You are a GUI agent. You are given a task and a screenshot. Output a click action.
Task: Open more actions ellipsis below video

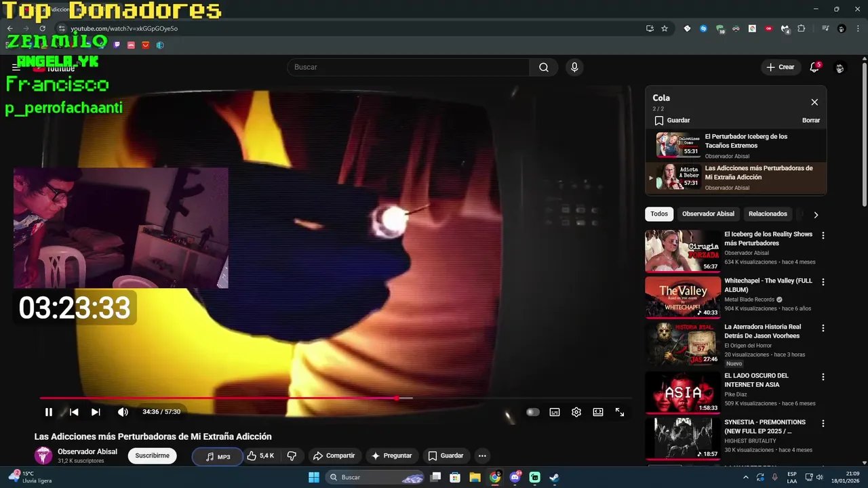point(482,455)
